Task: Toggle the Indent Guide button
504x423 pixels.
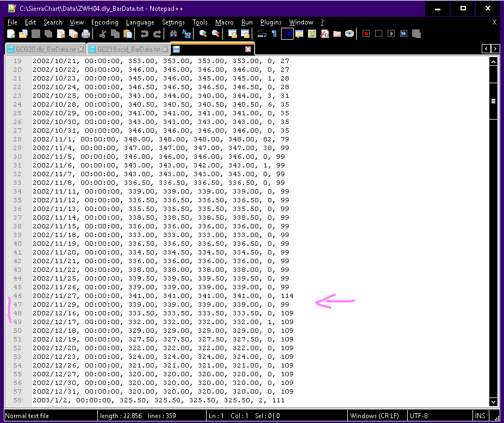Action: (x=287, y=34)
